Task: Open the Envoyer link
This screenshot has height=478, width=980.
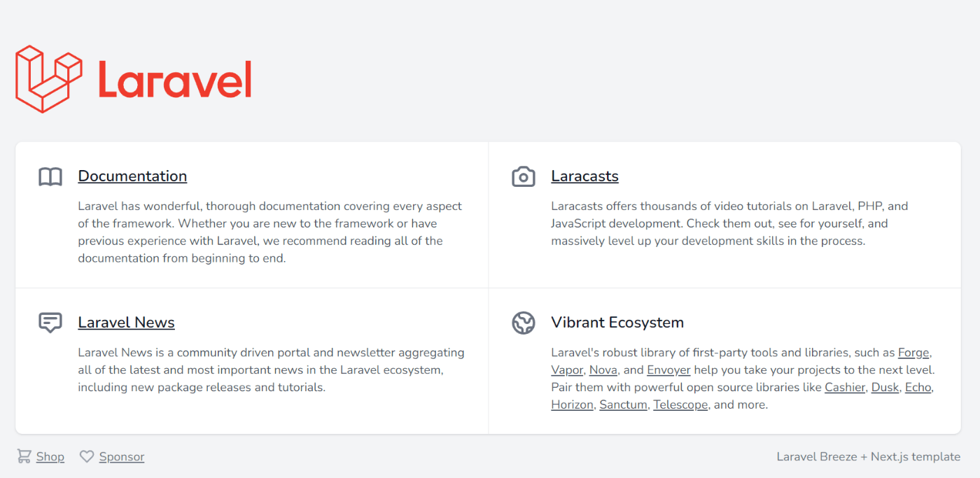Action: pyautogui.click(x=668, y=370)
